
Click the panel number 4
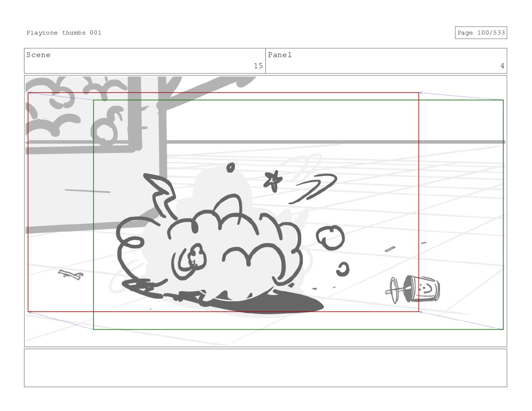tap(502, 66)
